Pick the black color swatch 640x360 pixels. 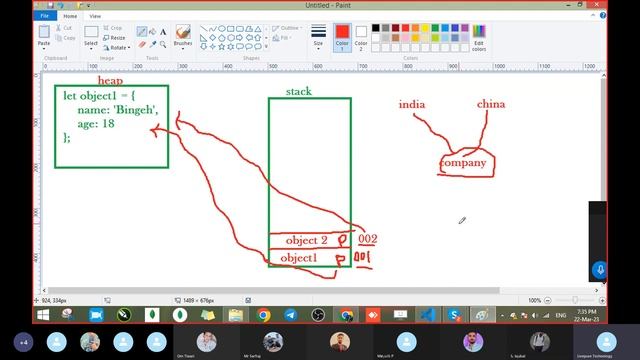(x=376, y=28)
